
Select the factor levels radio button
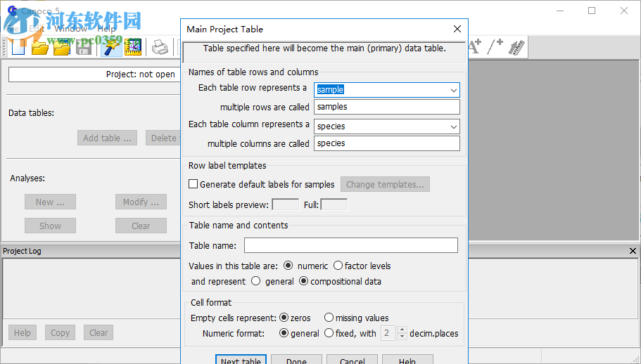(338, 266)
